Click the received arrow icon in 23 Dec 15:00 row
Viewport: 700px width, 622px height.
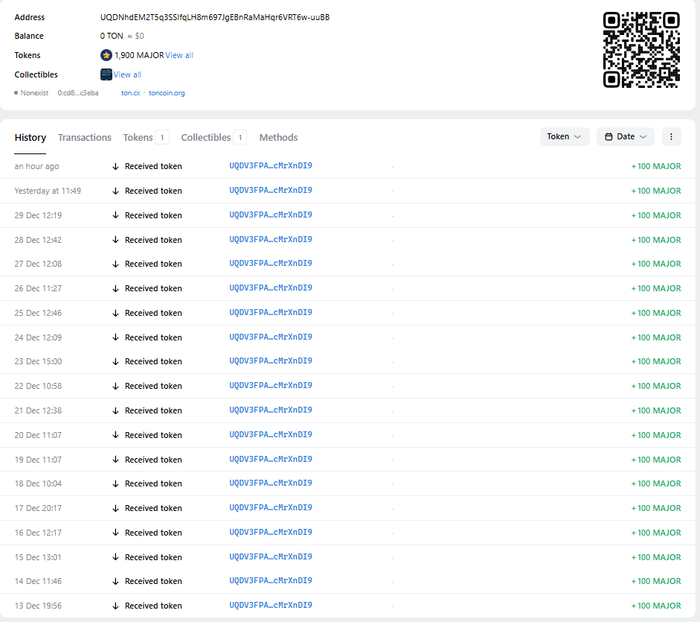tap(115, 361)
